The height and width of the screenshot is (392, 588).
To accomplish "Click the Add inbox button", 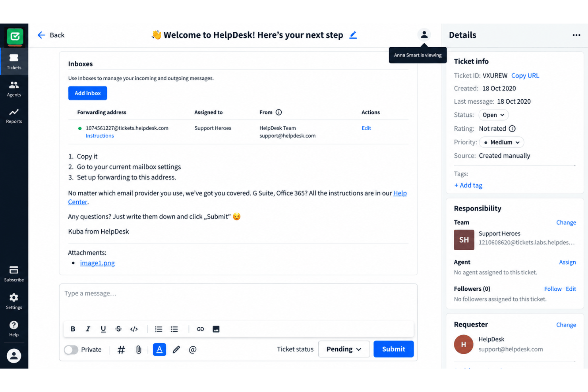I will coord(88,93).
